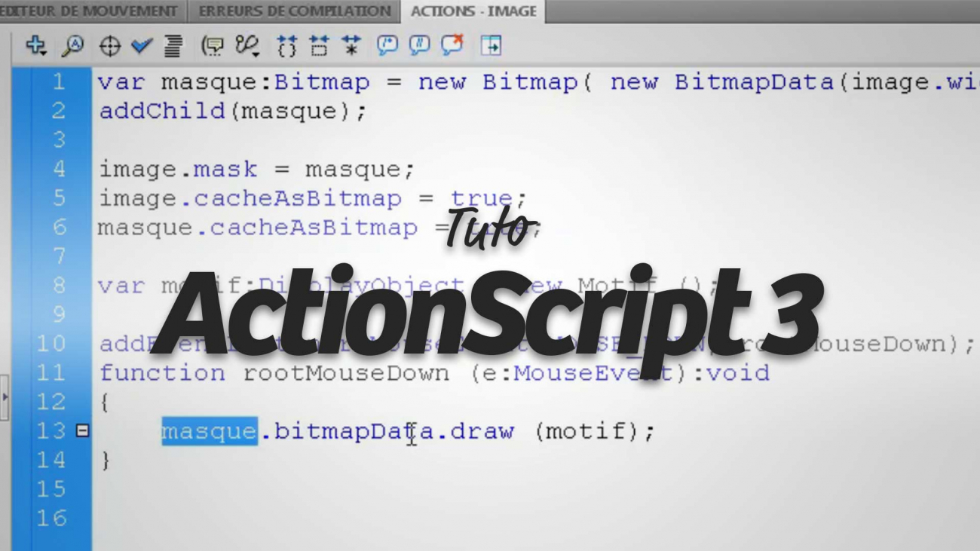The image size is (980, 551).
Task: Switch to the Editeur de mouvement tab
Action: point(89,11)
